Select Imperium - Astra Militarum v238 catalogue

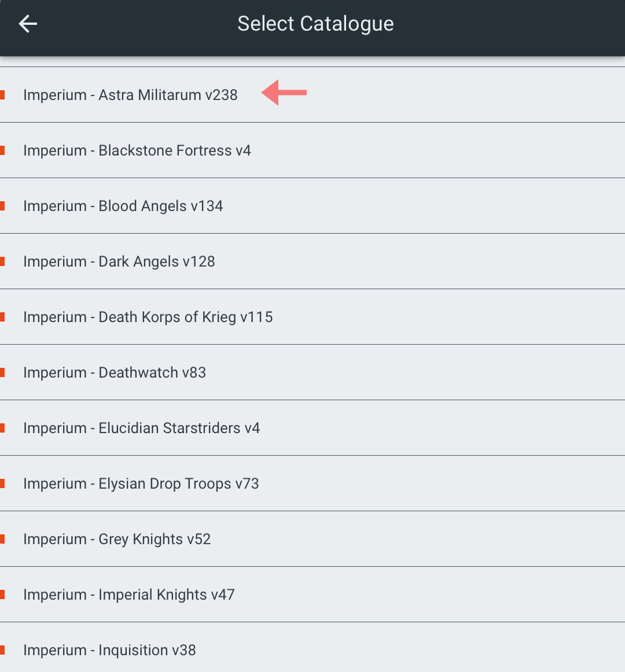[312, 95]
